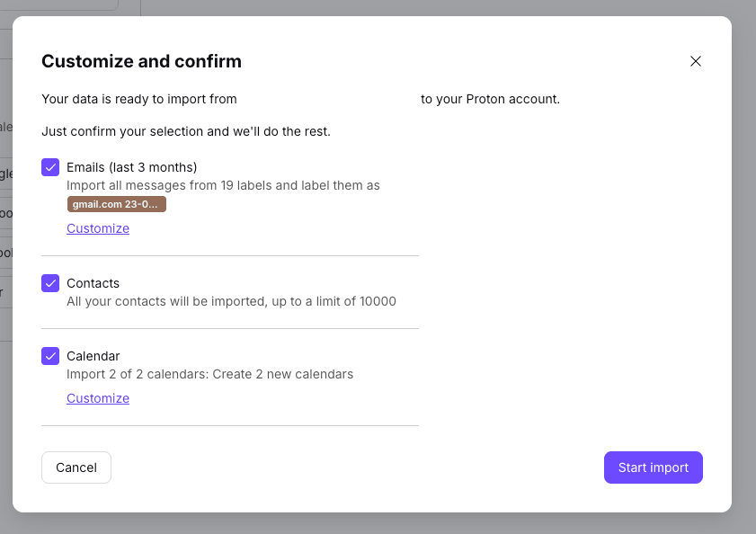Viewport: 756px width, 534px height.
Task: Click the "Just confirm your selection" sentence
Action: tap(186, 131)
